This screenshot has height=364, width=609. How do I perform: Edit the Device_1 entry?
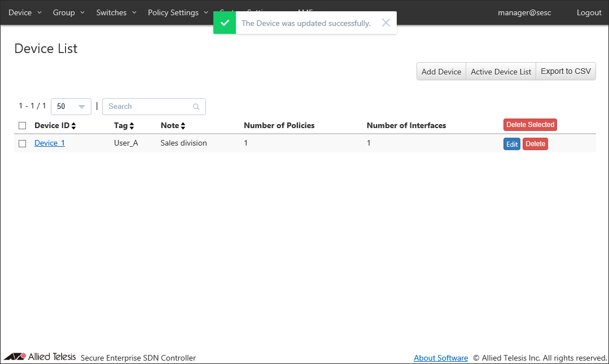click(x=511, y=144)
